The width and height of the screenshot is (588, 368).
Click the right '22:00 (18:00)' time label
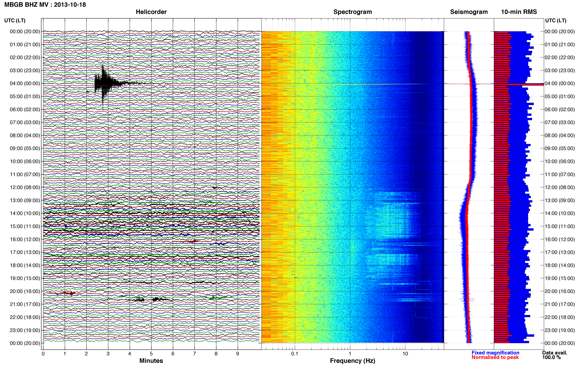pos(560,317)
